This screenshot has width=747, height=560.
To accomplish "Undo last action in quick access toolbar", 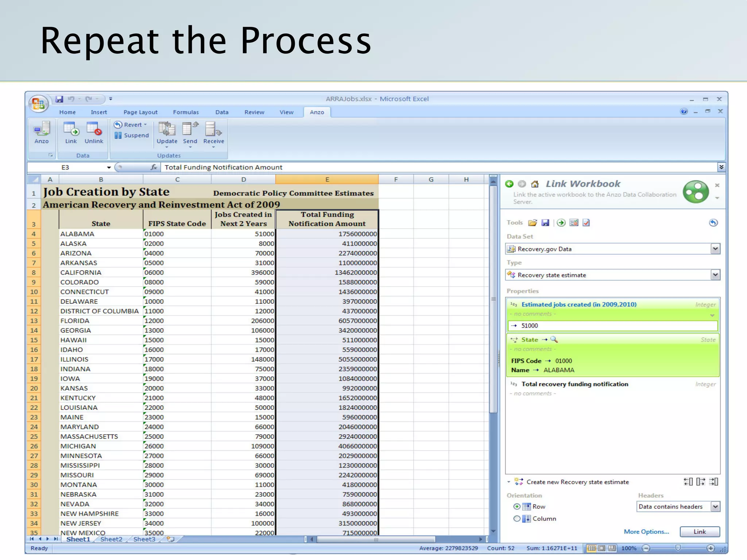I will (71, 99).
